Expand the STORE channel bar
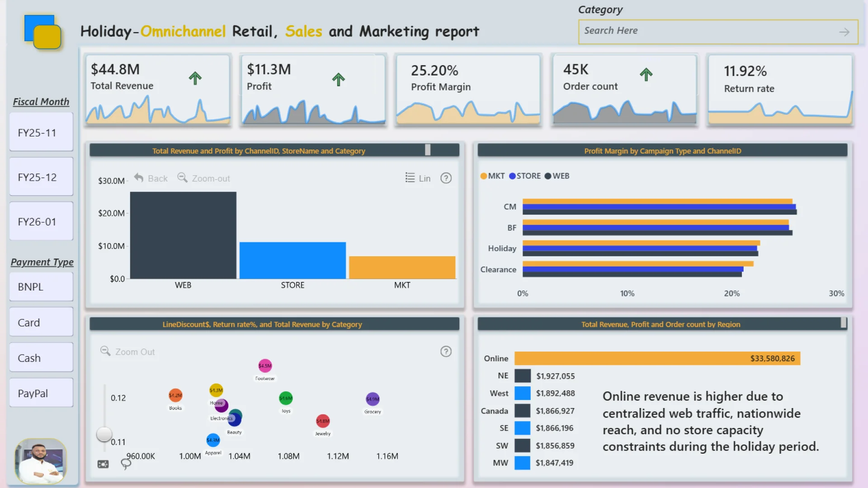 (x=292, y=260)
